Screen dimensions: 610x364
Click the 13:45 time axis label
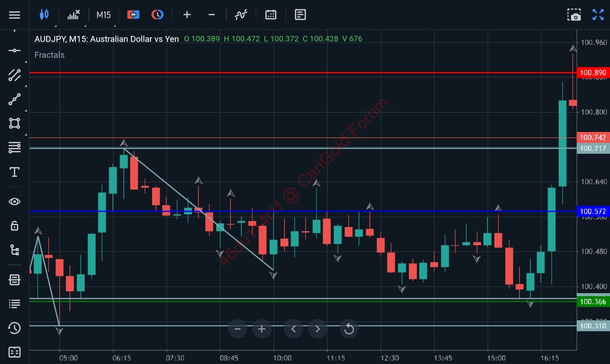coord(442,358)
